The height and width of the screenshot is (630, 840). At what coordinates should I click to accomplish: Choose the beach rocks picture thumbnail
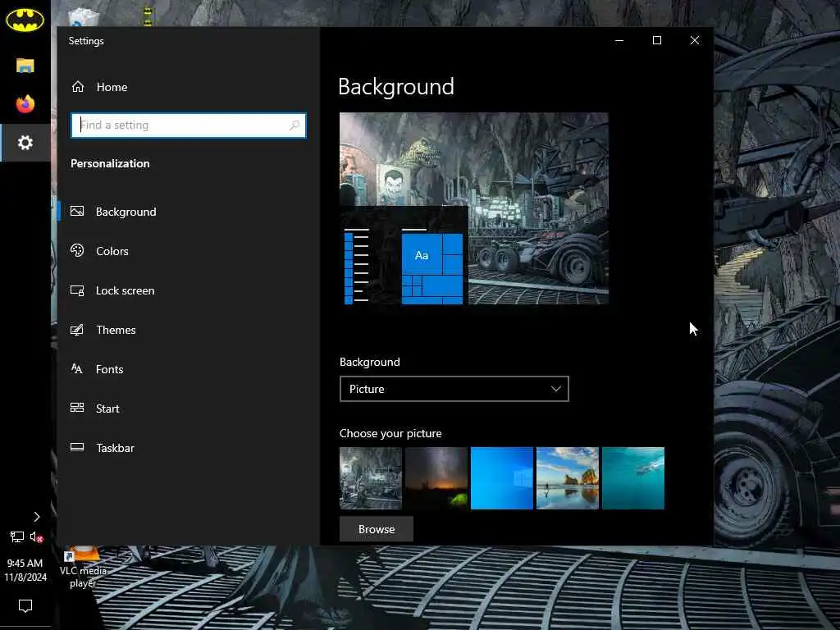(568, 478)
